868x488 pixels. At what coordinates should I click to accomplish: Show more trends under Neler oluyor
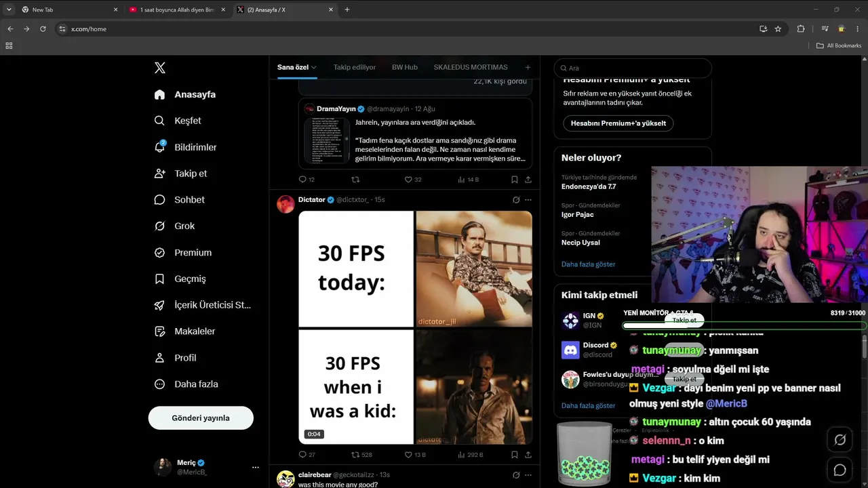[589, 264]
